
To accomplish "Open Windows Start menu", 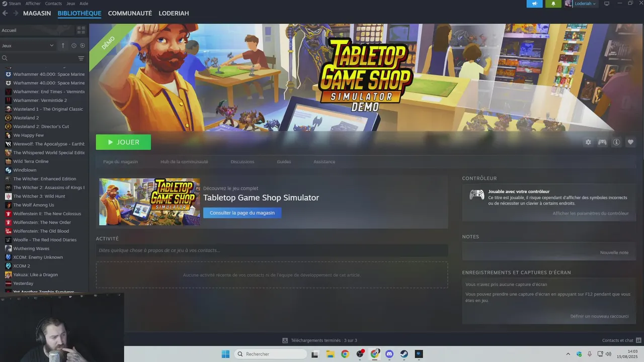I will click(225, 354).
